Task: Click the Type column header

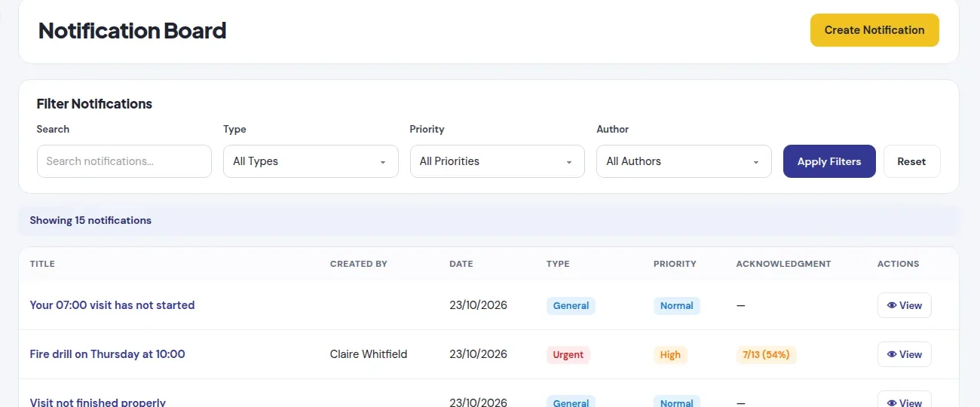Action: click(x=558, y=264)
